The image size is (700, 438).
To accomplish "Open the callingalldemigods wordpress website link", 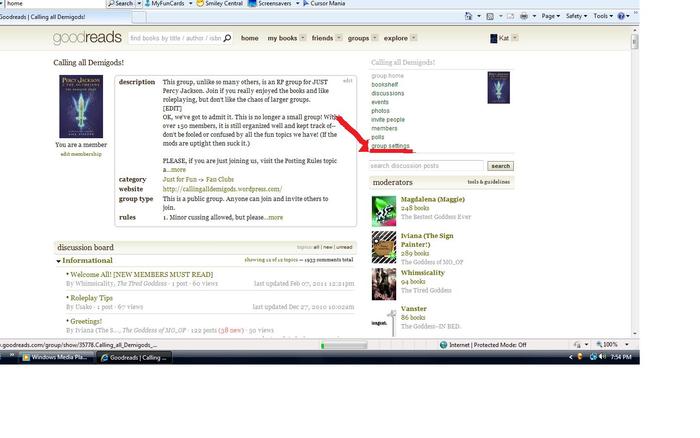I will [222, 189].
